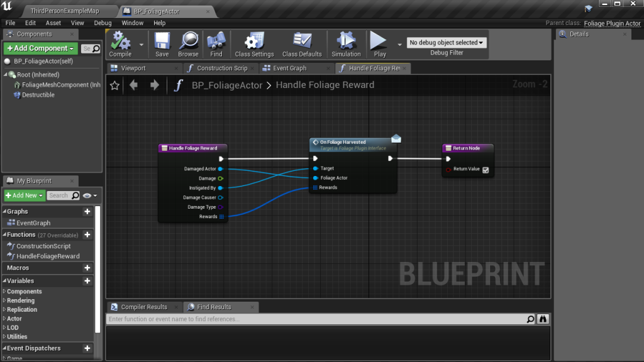Open Foliage Plugin Actor parent class link
644x362 pixels.
coord(612,23)
